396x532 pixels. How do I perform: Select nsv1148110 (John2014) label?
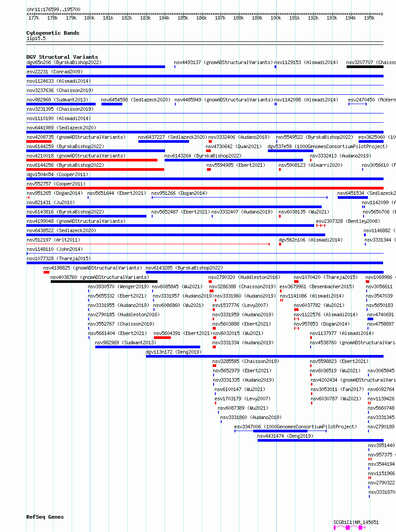click(55, 249)
